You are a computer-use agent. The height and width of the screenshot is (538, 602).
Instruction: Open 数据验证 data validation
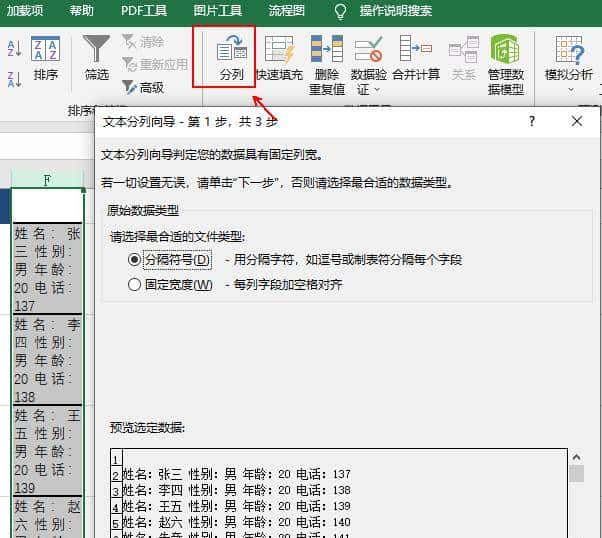pyautogui.click(x=368, y=65)
